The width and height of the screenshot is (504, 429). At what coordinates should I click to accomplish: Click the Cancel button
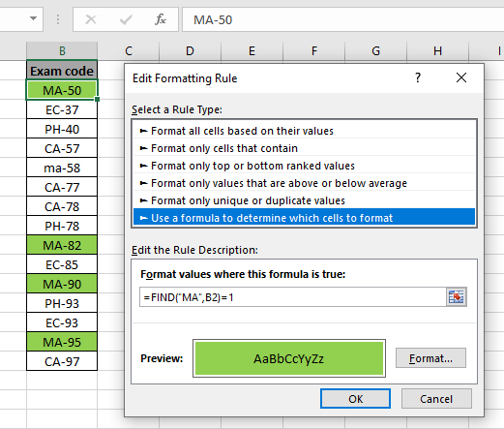click(436, 399)
